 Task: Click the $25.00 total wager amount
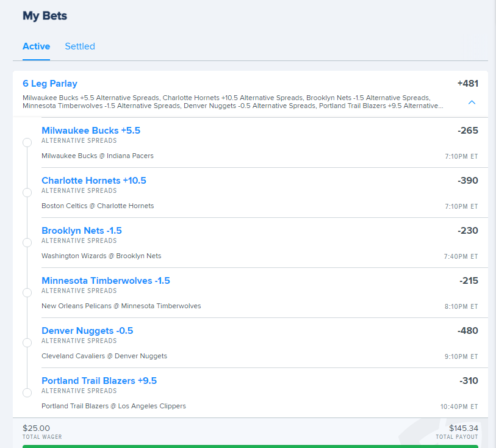(x=36, y=428)
